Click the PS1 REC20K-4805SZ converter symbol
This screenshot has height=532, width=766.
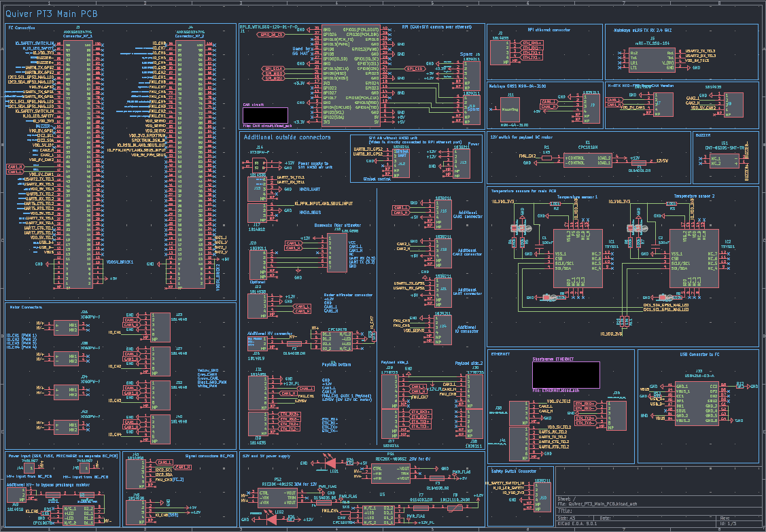point(391,474)
